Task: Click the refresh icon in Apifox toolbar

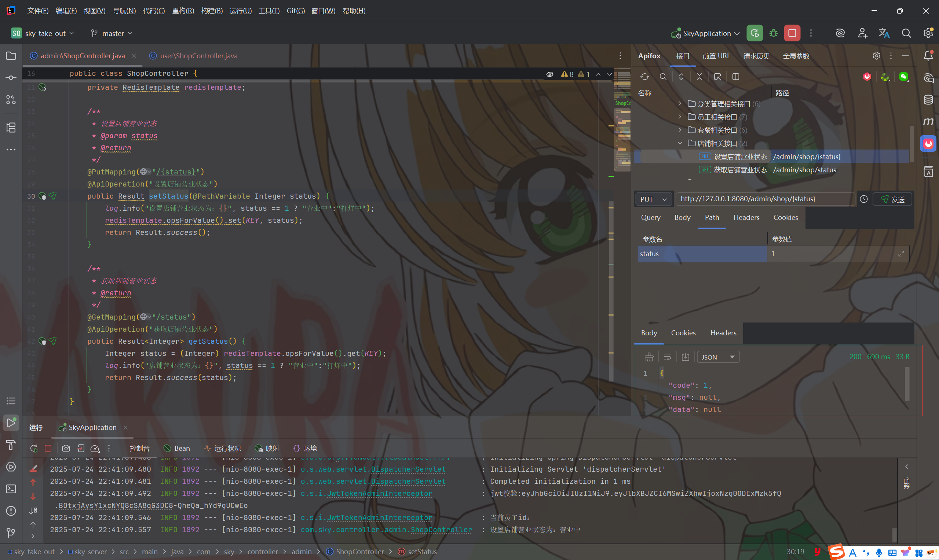Action: click(x=644, y=77)
